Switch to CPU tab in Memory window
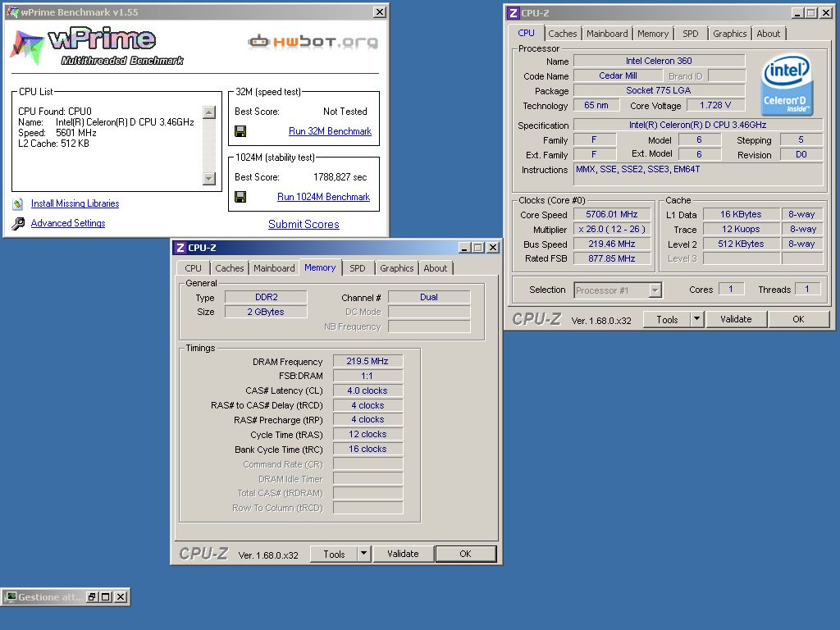The image size is (840, 630). pos(193,268)
